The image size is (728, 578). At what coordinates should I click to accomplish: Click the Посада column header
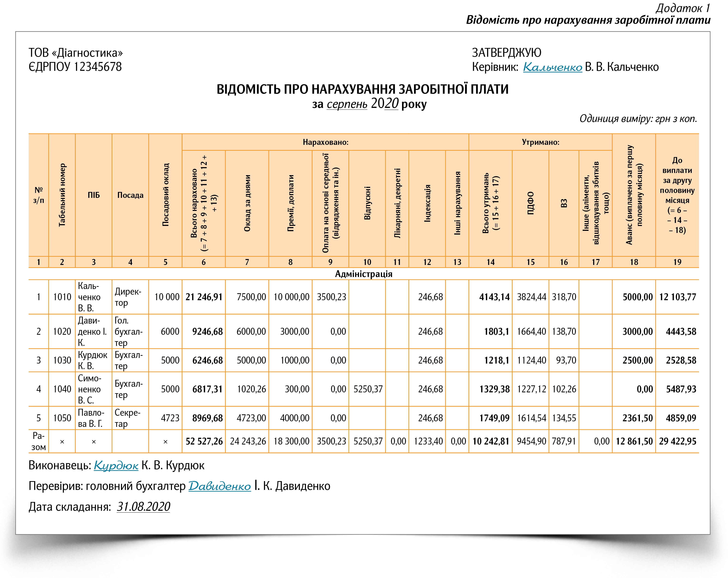pyautogui.click(x=130, y=195)
